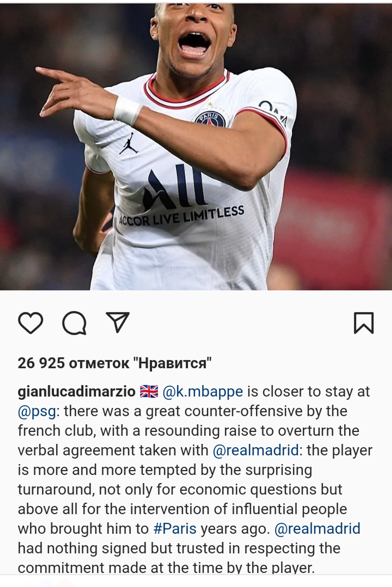Open the #Paris hashtag
This screenshot has width=392, height=587.
click(175, 529)
